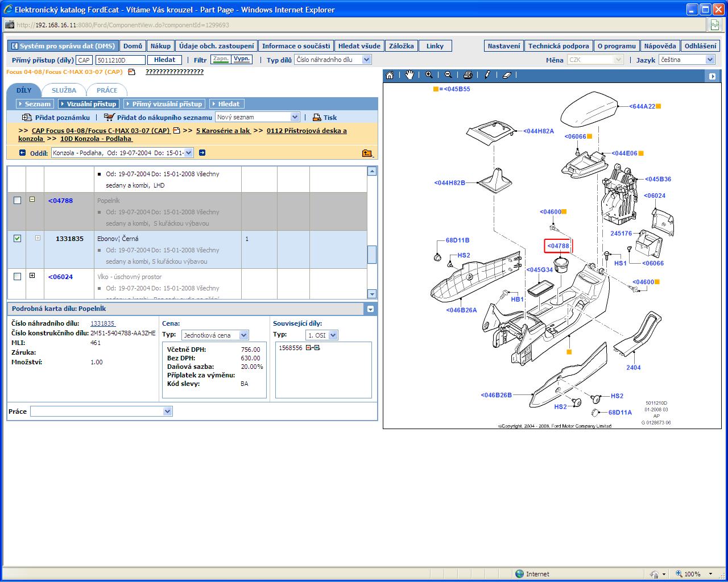Print the diagram using printer icon

pyautogui.click(x=468, y=75)
